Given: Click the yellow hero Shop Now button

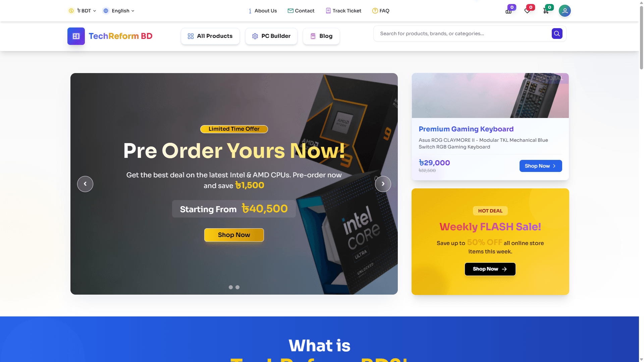Looking at the screenshot, I should click(x=234, y=235).
